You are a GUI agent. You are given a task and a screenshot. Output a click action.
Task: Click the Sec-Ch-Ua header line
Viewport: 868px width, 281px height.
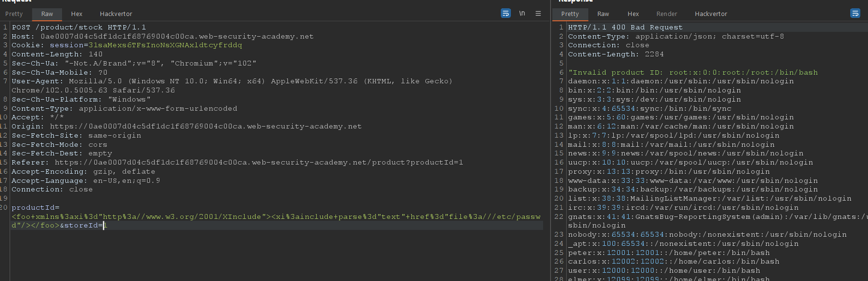coord(134,63)
